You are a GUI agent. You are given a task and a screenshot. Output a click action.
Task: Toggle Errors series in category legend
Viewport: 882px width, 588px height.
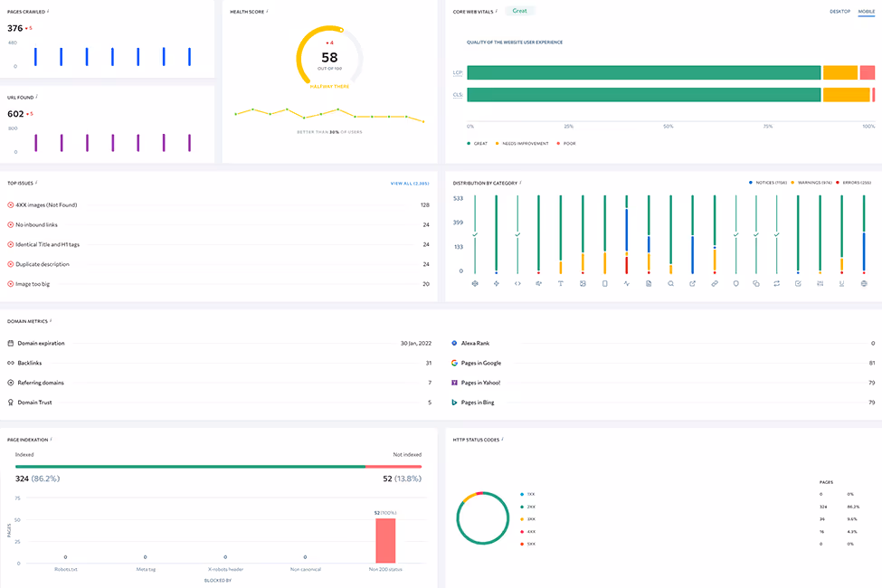tap(853, 183)
